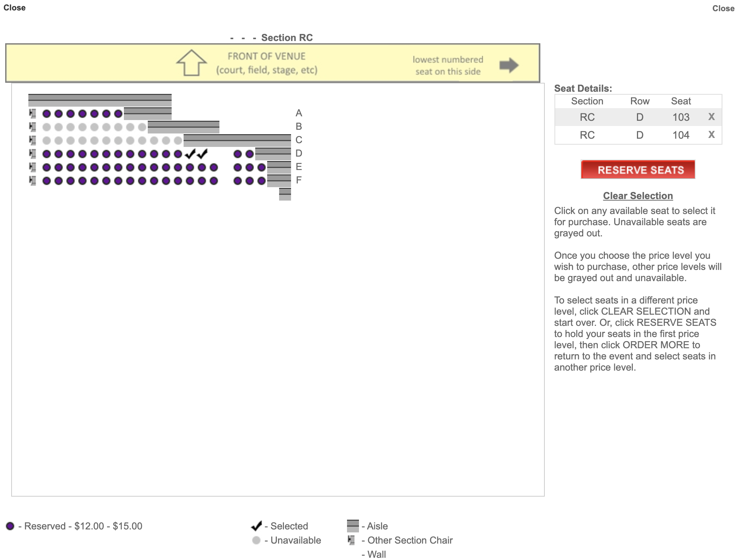Click the top-left Close link

(15, 8)
